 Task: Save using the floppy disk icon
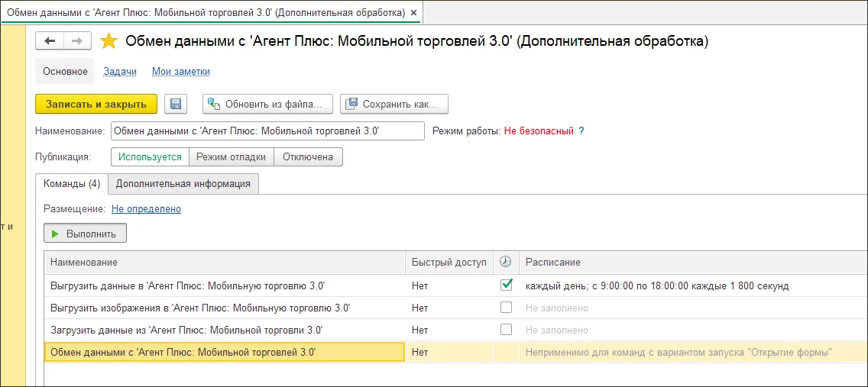click(x=176, y=104)
